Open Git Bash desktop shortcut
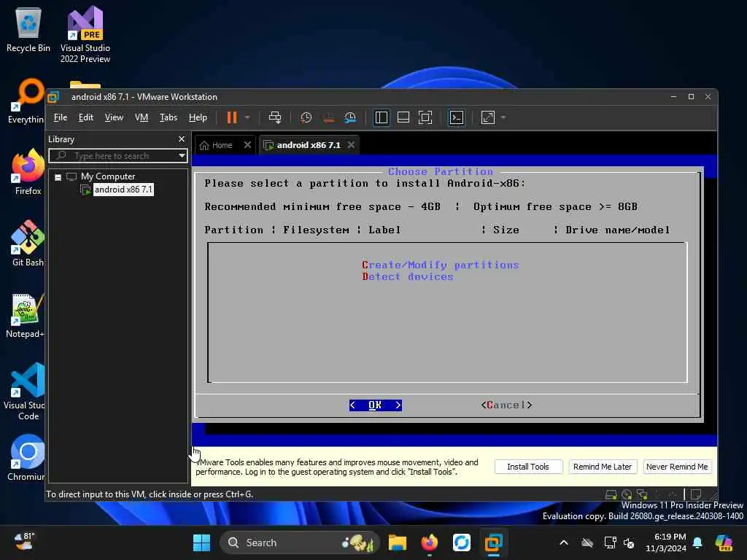This screenshot has height=560, width=747. [28, 244]
